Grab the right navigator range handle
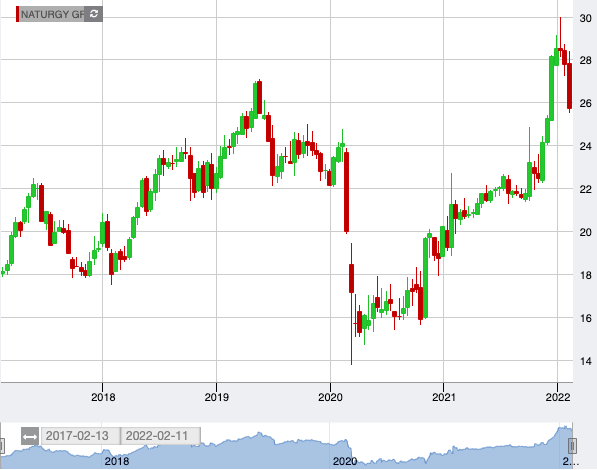This screenshot has height=470, width=597. (572, 445)
